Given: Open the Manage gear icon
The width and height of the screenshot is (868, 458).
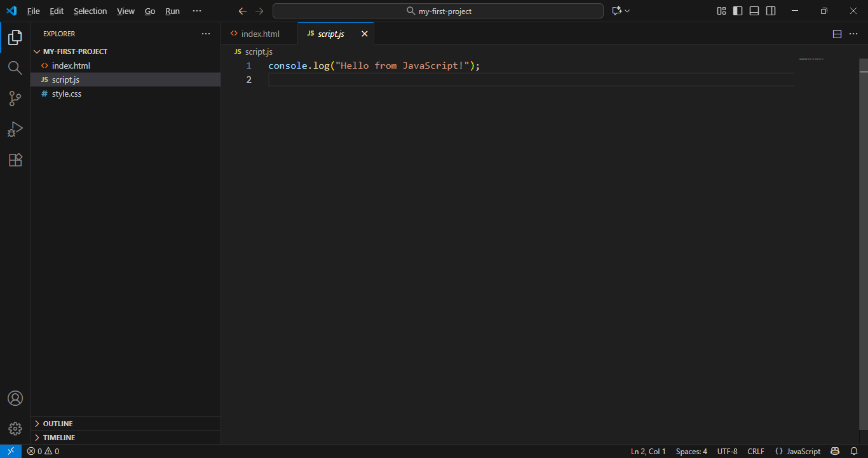Looking at the screenshot, I should tap(15, 428).
